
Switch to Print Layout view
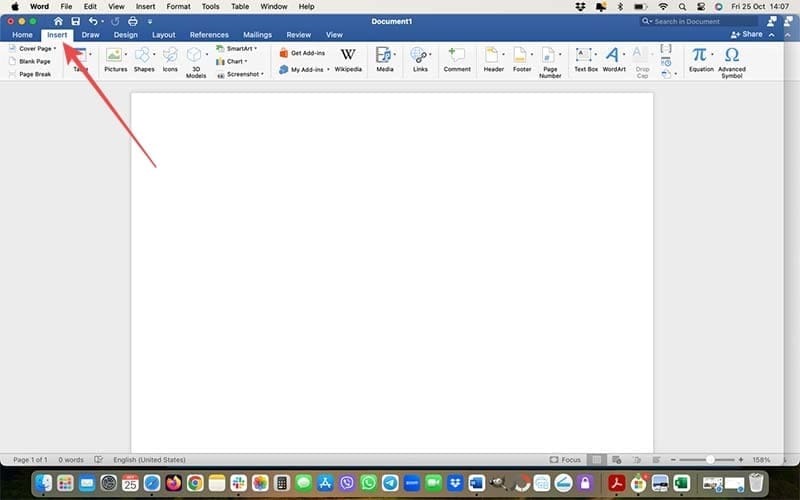click(595, 460)
